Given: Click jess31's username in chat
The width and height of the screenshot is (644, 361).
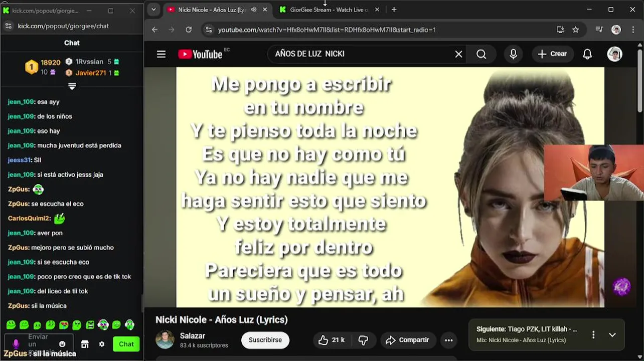Looking at the screenshot, I should pos(20,160).
